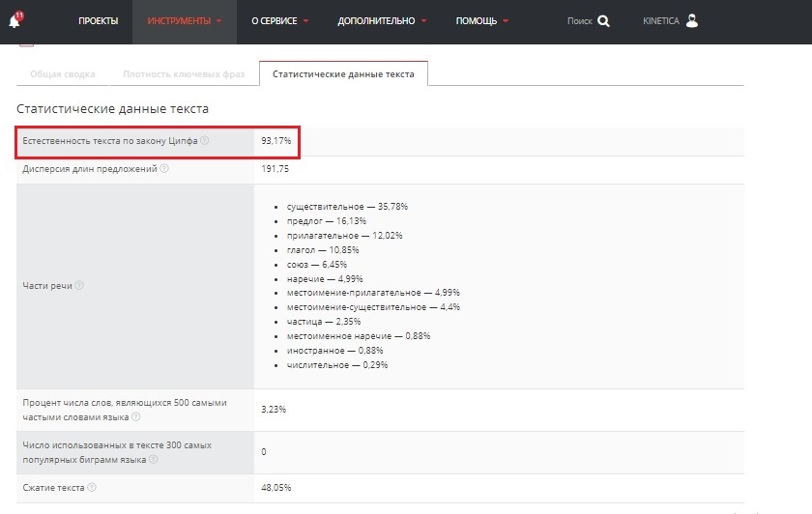Image resolution: width=812 pixels, height=514 pixels.
Task: Open the ПОМОЩЬ dropdown menu
Action: point(482,21)
